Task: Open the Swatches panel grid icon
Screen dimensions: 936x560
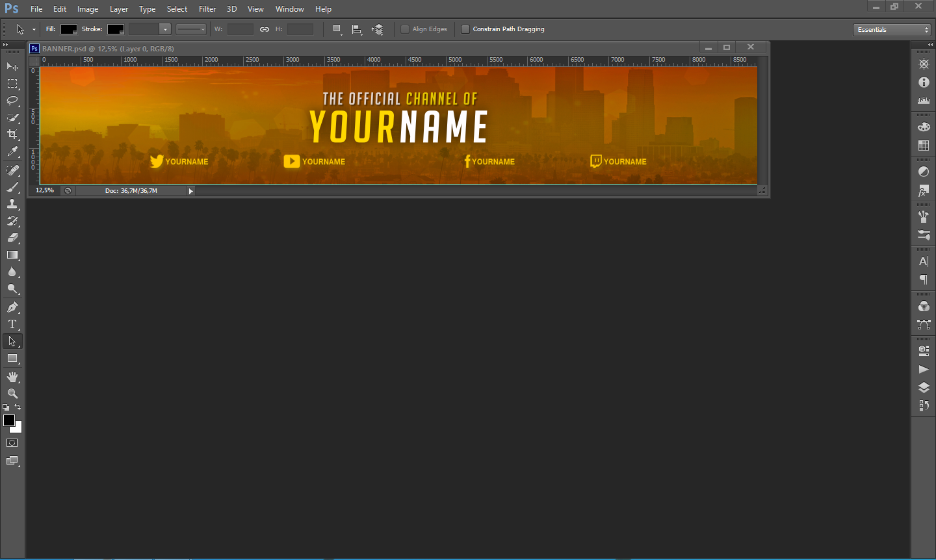Action: pos(924,146)
